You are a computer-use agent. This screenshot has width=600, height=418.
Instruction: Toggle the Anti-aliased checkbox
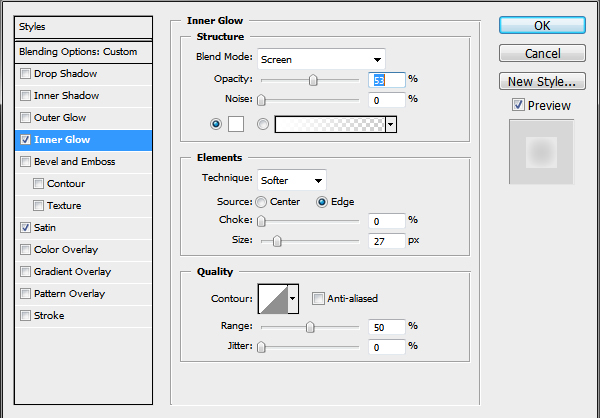pos(318,298)
